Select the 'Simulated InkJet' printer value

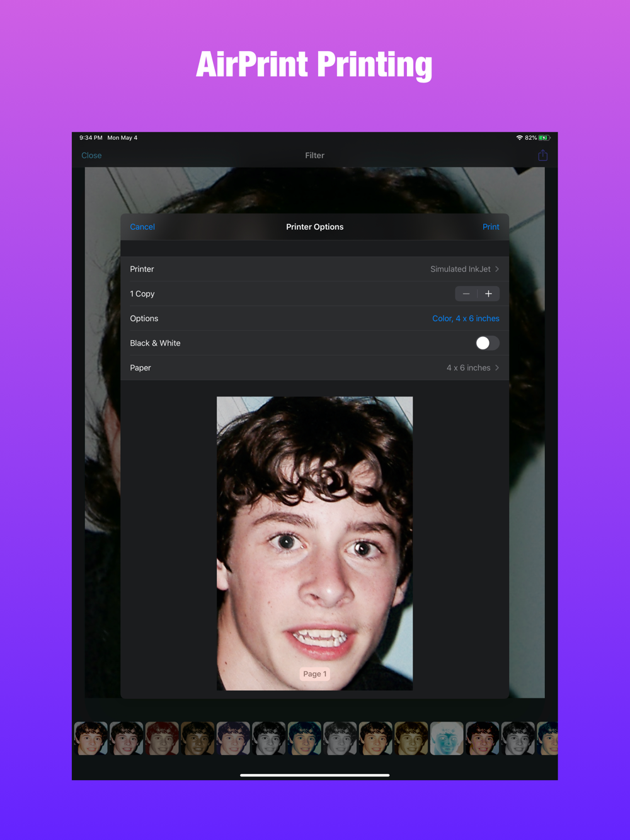460,269
